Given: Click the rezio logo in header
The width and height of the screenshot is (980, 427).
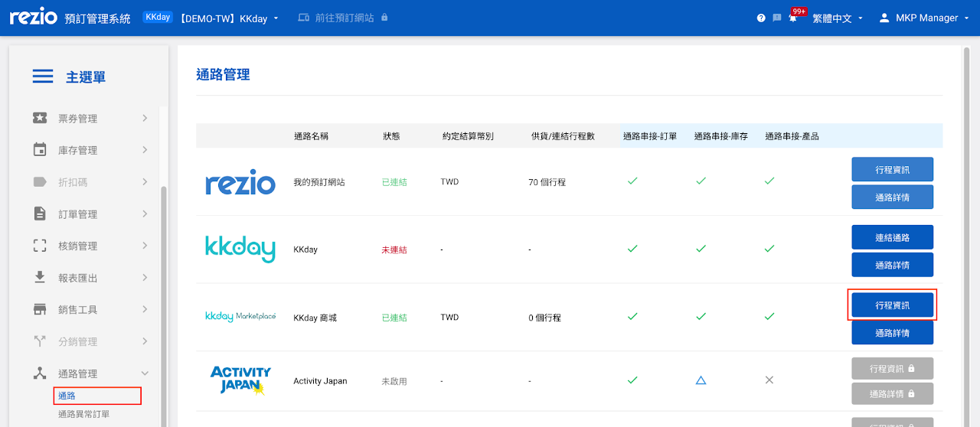Looking at the screenshot, I should click(34, 17).
